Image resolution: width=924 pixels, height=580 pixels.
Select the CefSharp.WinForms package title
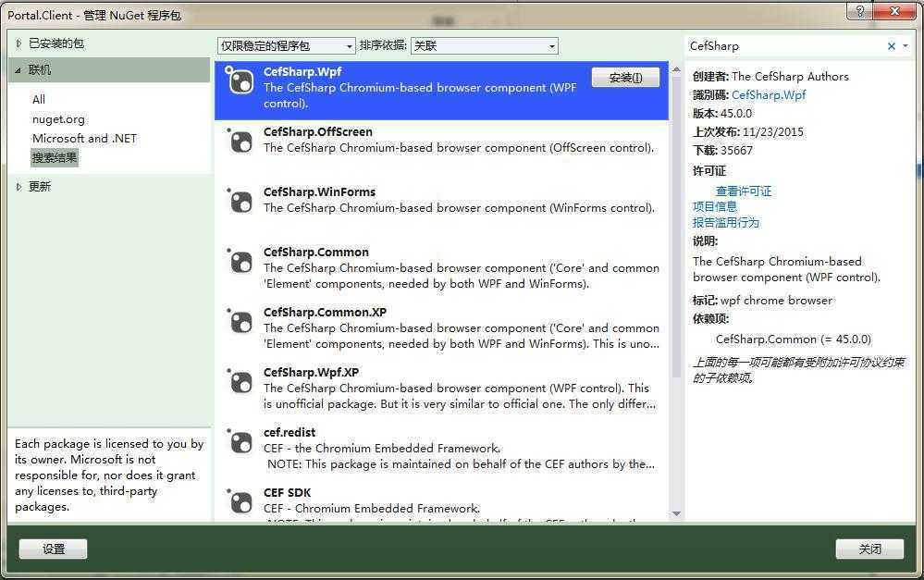tap(319, 192)
